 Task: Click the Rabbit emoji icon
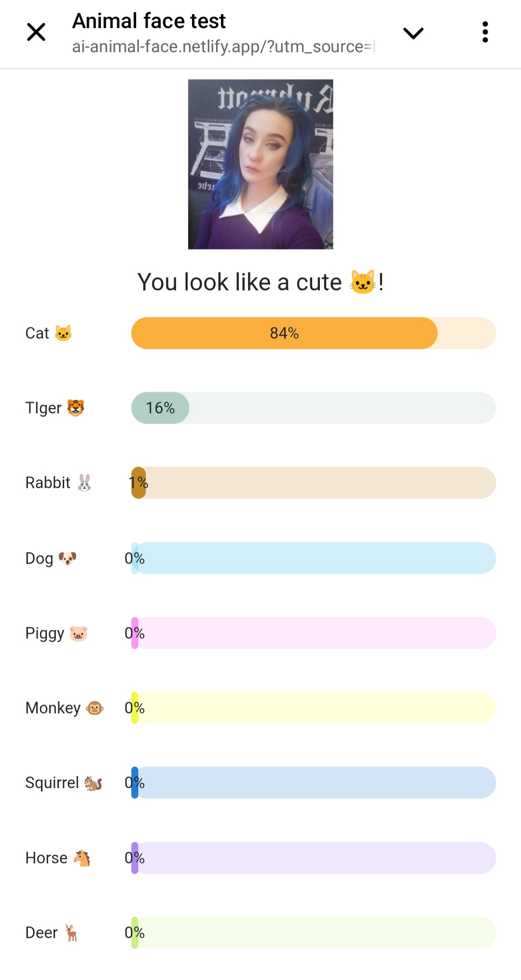pos(84,483)
